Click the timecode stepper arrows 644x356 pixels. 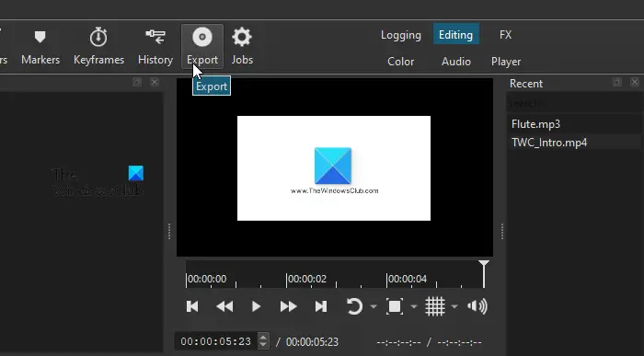(263, 341)
